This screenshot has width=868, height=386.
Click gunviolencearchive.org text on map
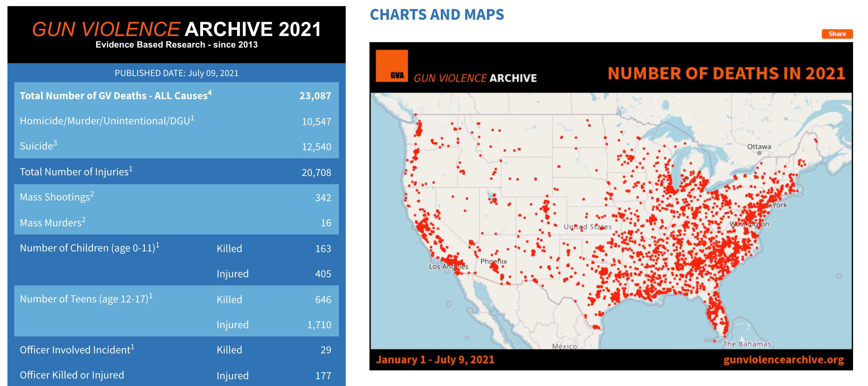[x=783, y=360]
